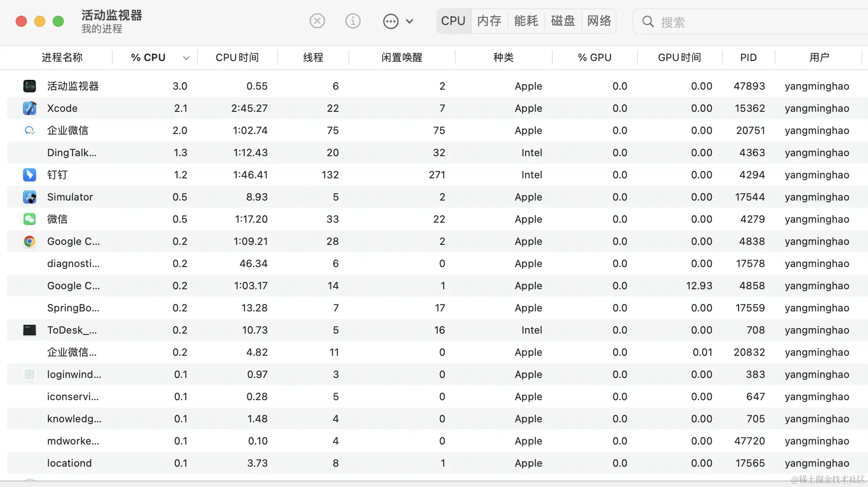Click the Simulator app icon

click(30, 197)
